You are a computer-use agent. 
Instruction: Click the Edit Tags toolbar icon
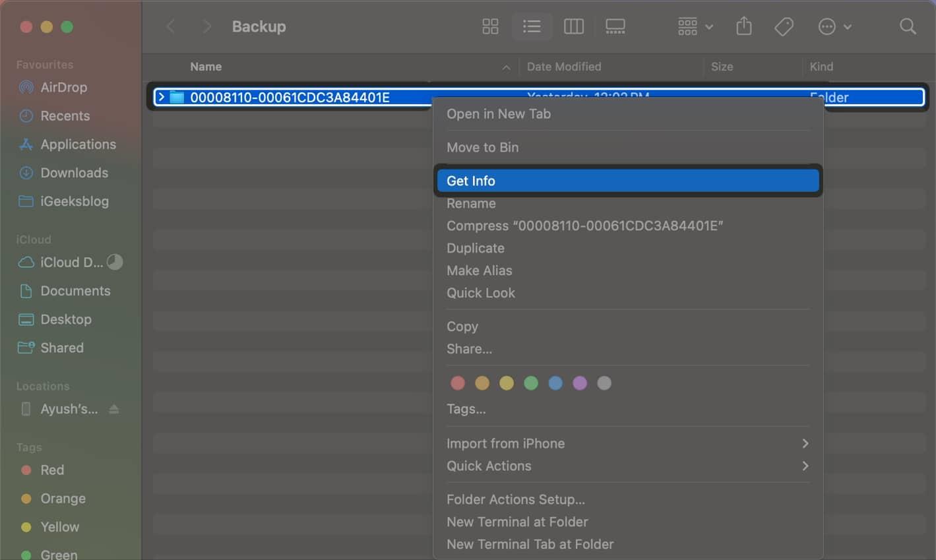point(784,26)
